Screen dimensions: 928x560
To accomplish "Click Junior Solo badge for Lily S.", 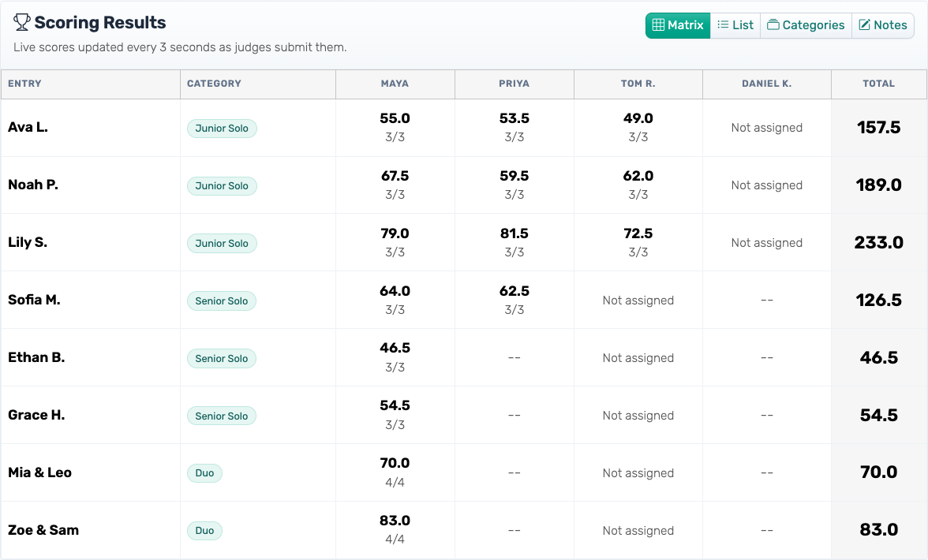I will pyautogui.click(x=222, y=243).
